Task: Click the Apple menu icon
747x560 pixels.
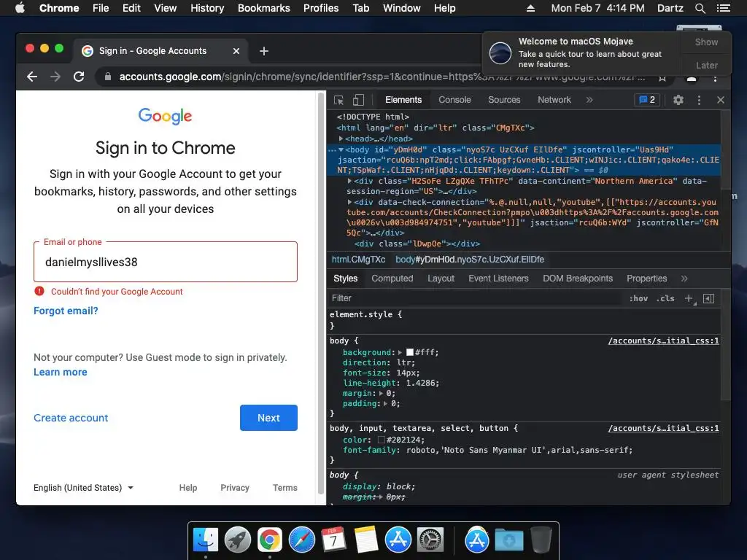Action: (20, 8)
